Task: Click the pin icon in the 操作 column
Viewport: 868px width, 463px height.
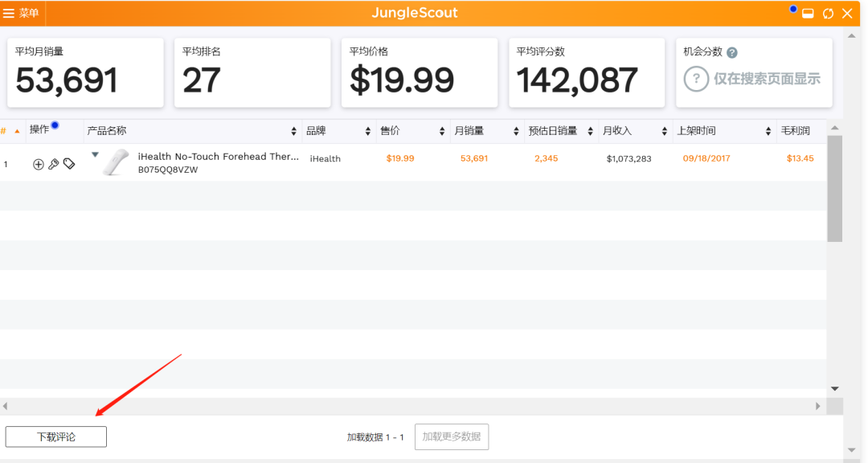Action: pos(54,164)
